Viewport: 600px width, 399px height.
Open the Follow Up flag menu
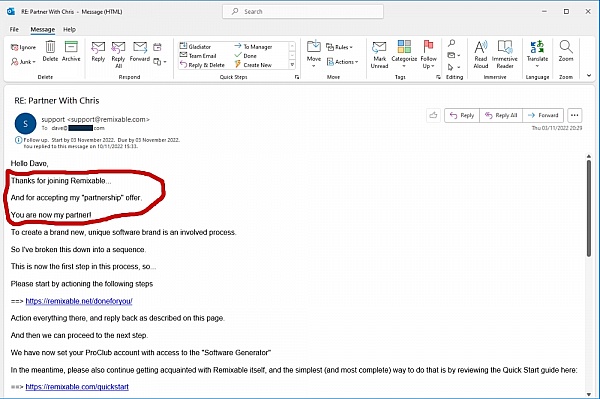coord(428,55)
